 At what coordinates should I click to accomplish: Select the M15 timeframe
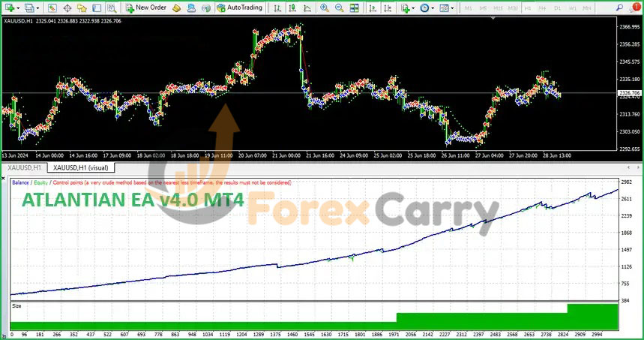point(498,8)
